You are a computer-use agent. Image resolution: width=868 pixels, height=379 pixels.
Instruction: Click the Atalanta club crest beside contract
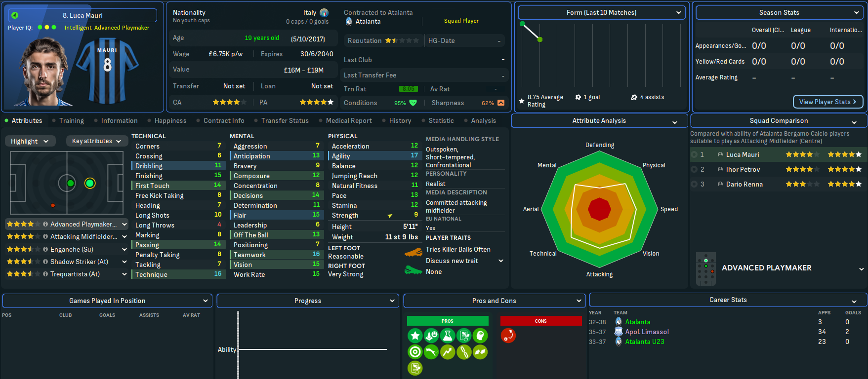[x=349, y=21]
